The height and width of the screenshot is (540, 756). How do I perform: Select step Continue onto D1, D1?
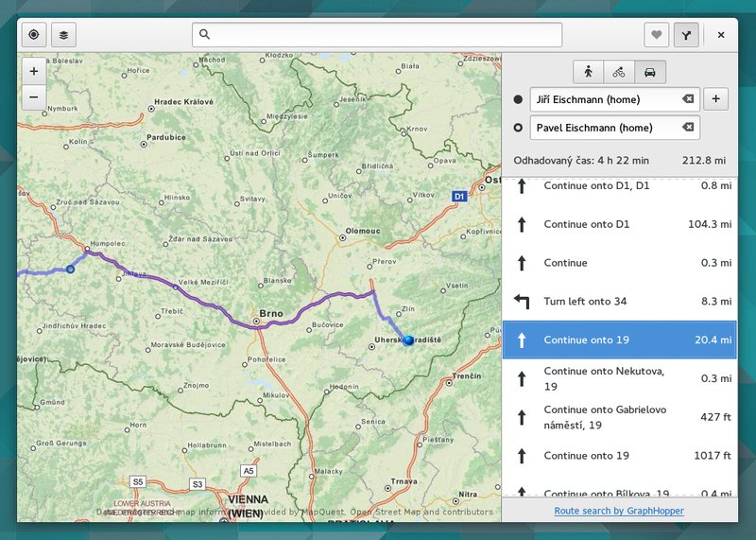coord(620,185)
